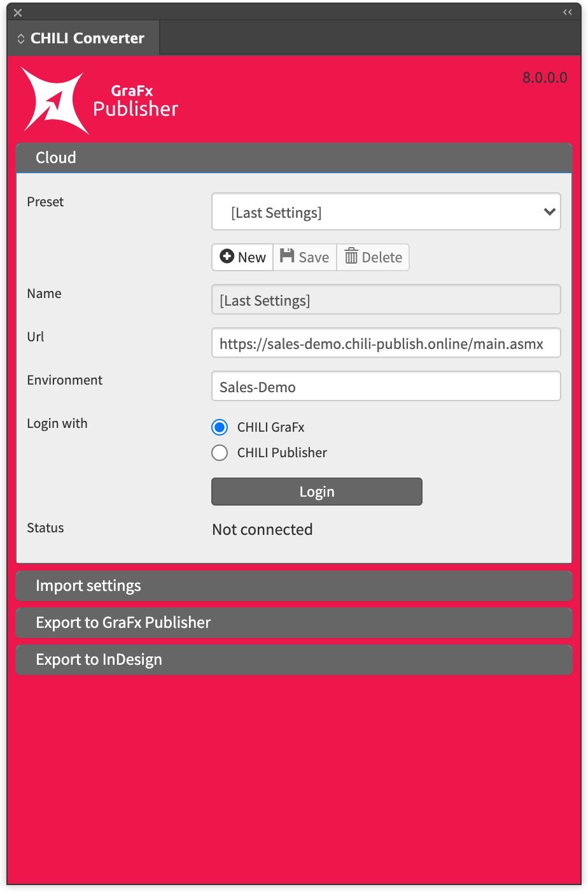Click the up-down arrows beside CHILI Converter
The image size is (588, 894).
[x=21, y=39]
